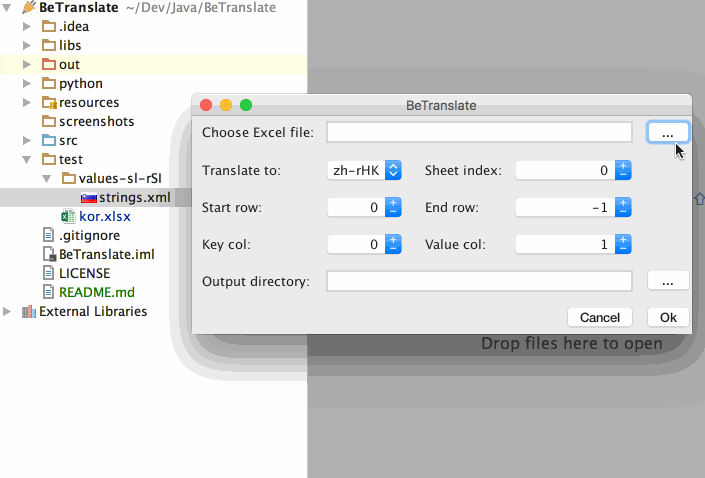Collapse the test folder arrow
The height and width of the screenshot is (478, 705).
(27, 160)
